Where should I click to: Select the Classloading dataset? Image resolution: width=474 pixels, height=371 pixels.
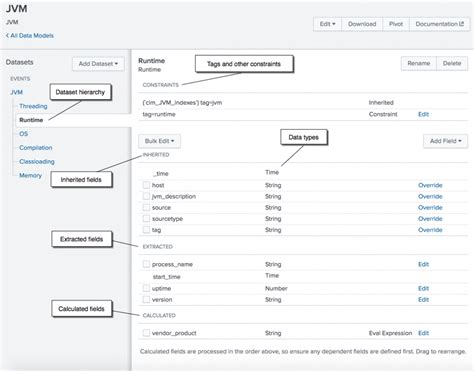[37, 162]
